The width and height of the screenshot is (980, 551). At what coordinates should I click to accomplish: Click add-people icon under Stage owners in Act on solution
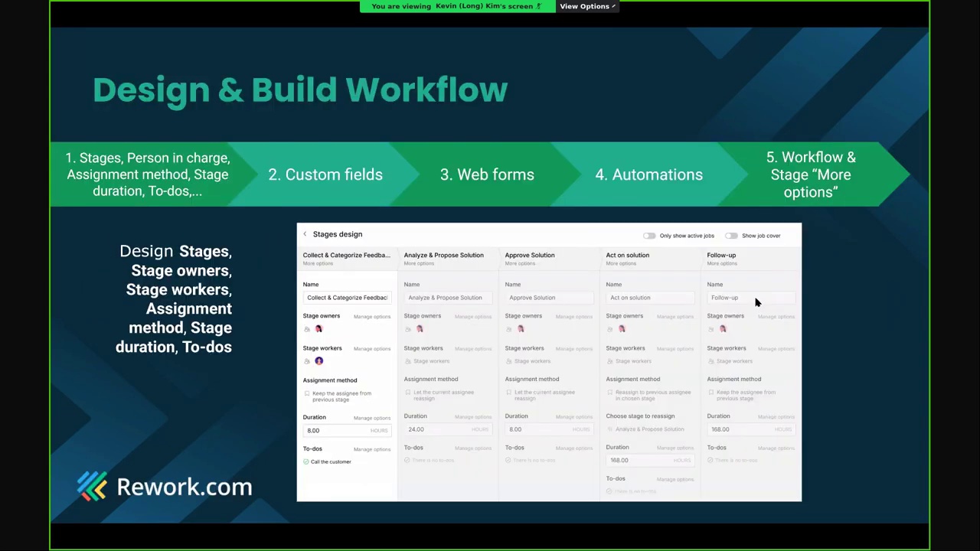tap(610, 329)
